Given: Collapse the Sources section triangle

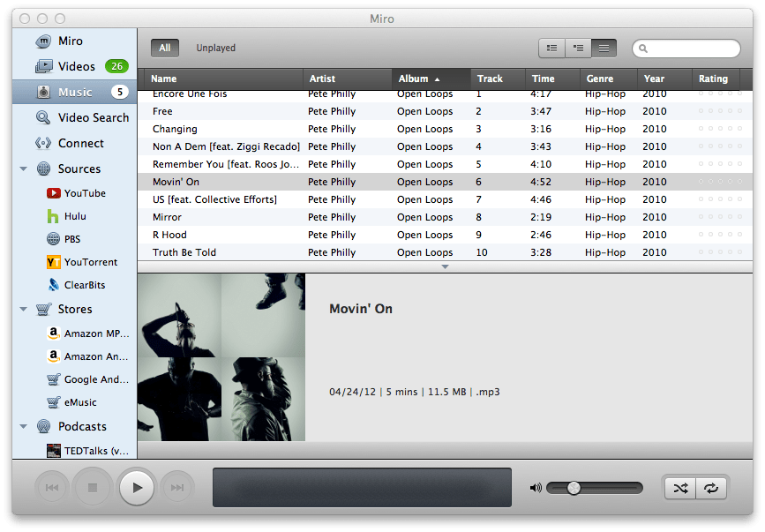Looking at the screenshot, I should point(24,169).
